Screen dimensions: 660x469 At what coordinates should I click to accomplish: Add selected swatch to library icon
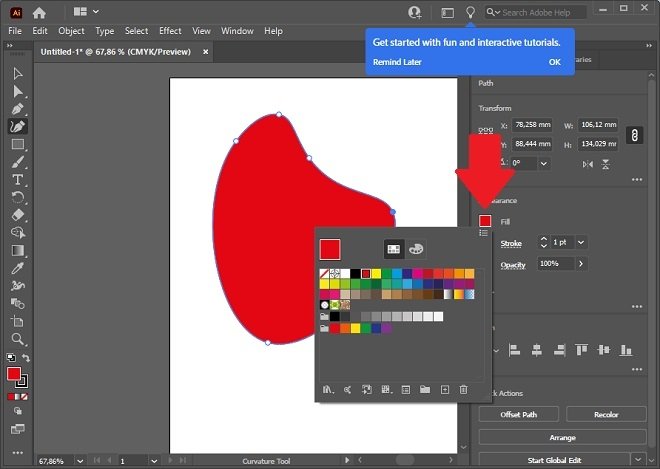(367, 390)
